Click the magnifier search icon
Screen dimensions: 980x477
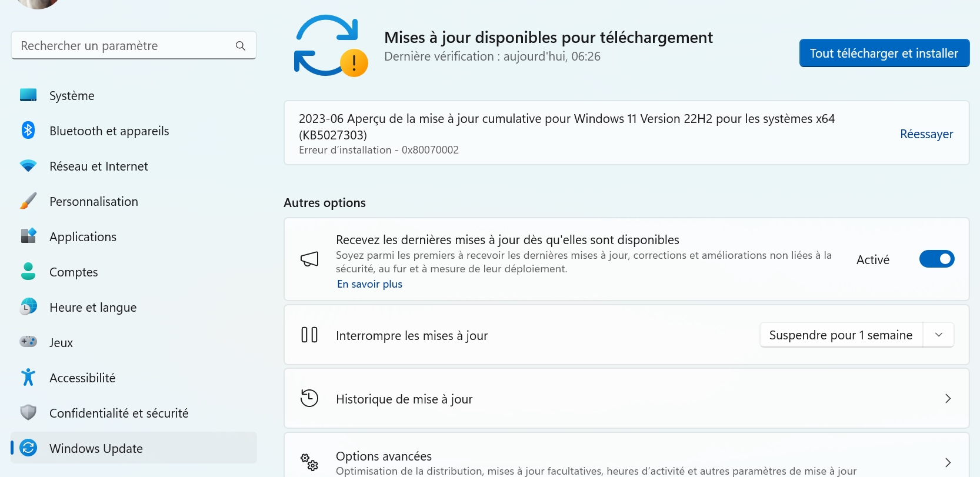(241, 46)
